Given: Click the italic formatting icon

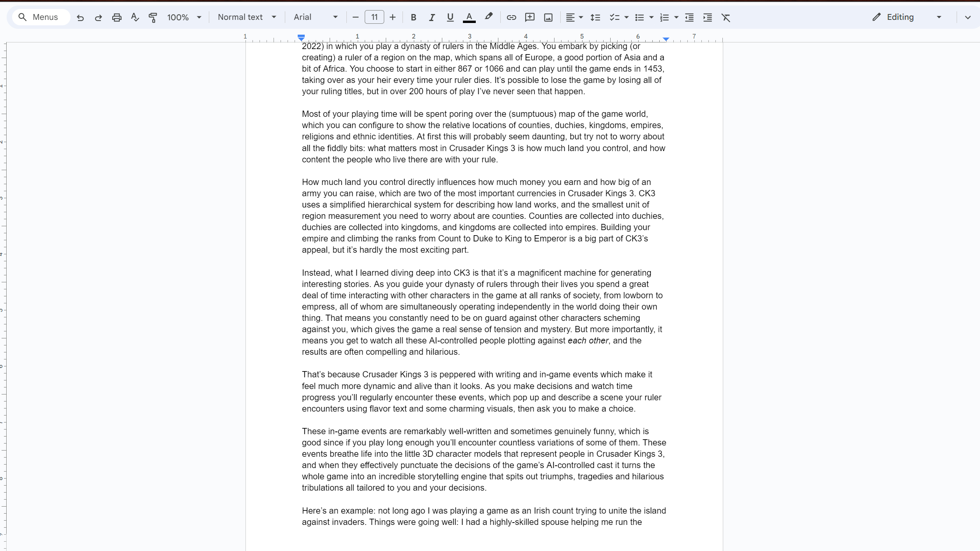Looking at the screenshot, I should point(431,17).
